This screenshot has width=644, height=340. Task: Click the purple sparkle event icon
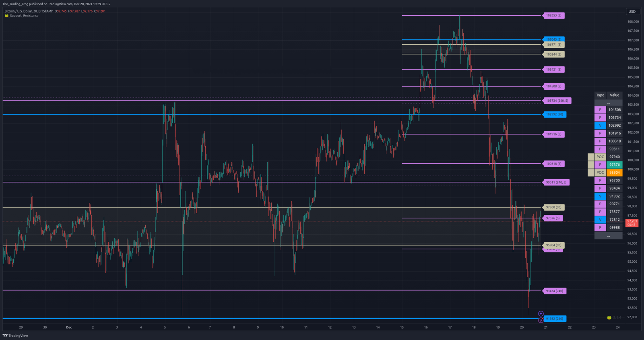(541, 314)
